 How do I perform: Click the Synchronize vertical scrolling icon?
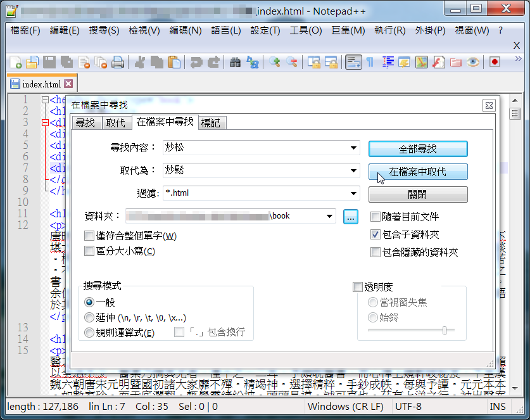(x=313, y=62)
